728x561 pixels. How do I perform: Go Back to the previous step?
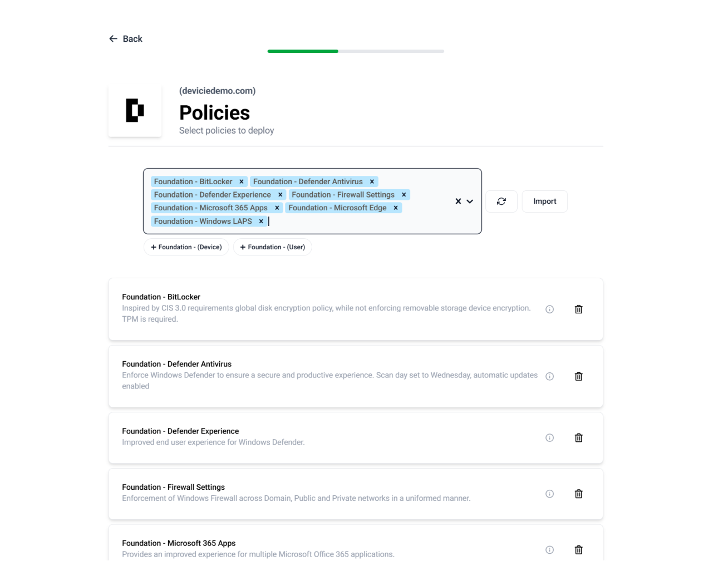(x=126, y=39)
